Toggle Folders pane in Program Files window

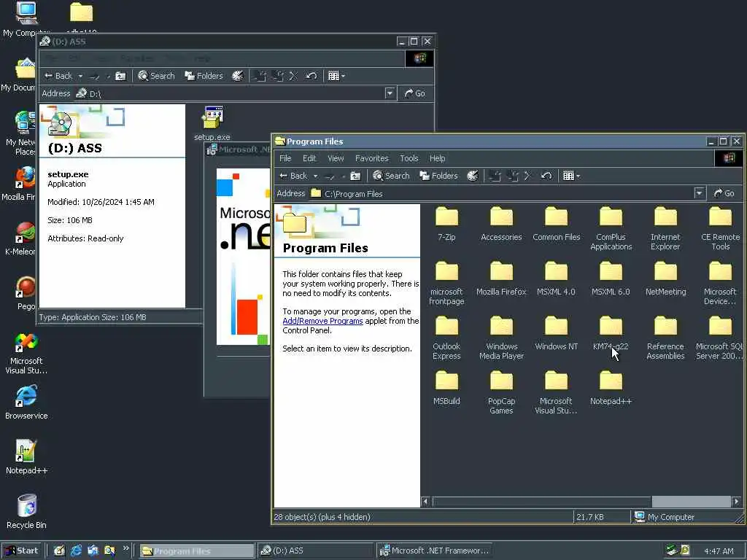pos(438,176)
